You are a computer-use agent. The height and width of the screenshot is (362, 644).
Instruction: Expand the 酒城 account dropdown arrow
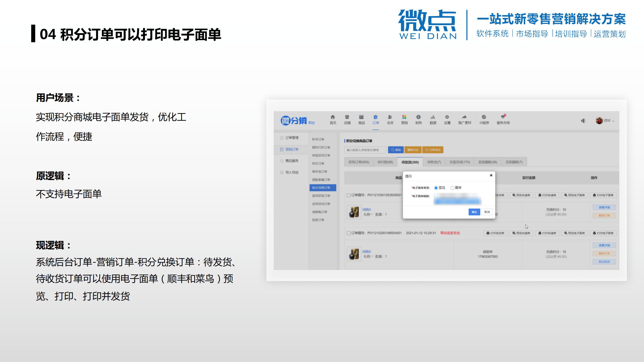point(613,121)
